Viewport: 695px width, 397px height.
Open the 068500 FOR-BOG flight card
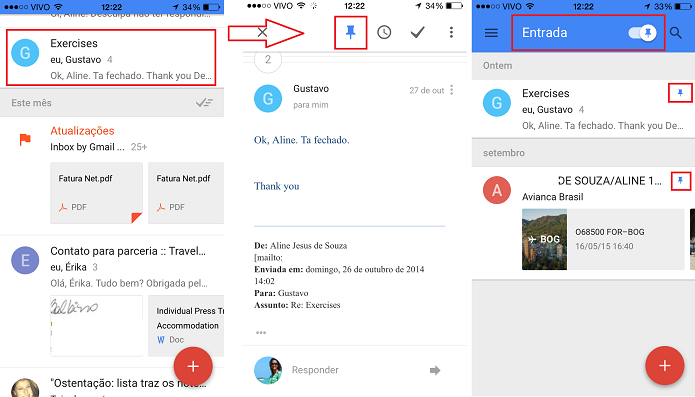point(626,240)
